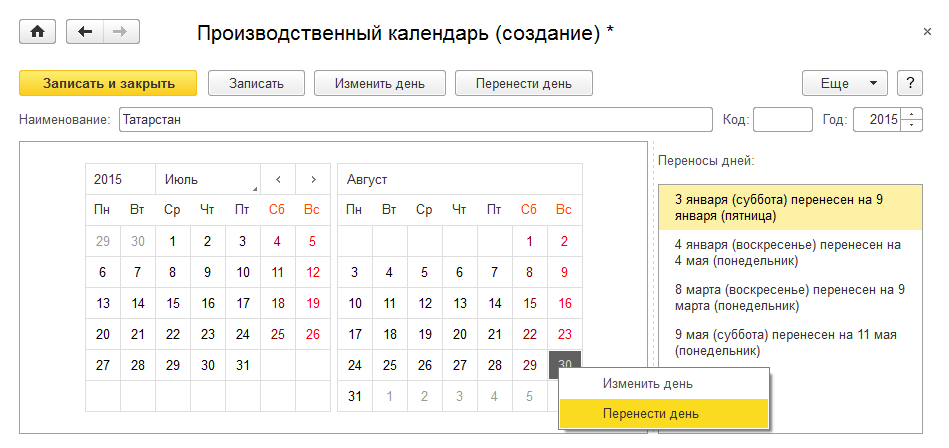Select the 3 января transfer entry

[778, 207]
